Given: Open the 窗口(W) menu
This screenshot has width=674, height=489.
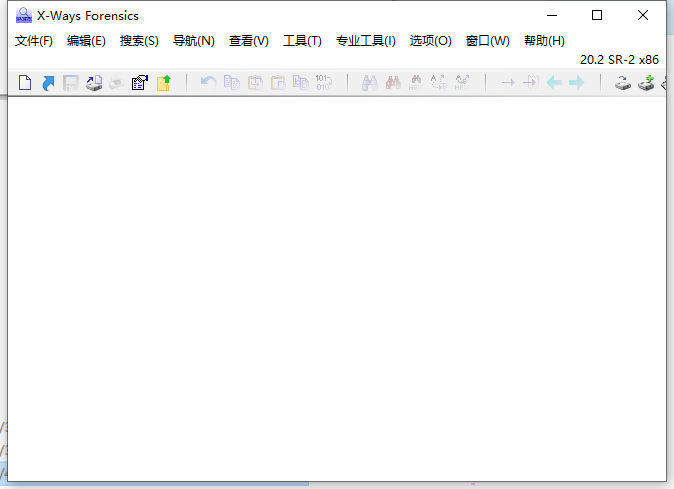Looking at the screenshot, I should click(x=487, y=41).
